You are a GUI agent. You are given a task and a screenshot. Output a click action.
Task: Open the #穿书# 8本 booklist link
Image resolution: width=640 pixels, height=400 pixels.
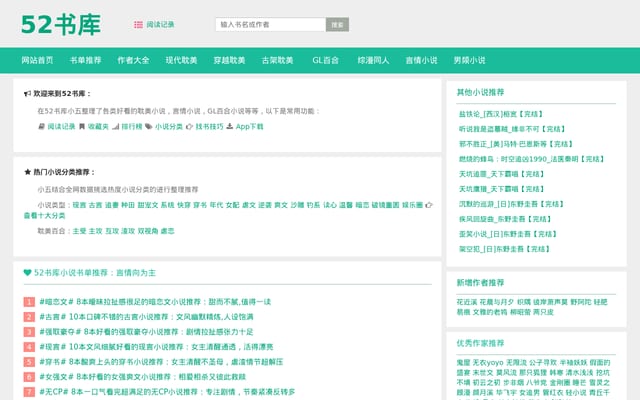pyautogui.click(x=161, y=362)
